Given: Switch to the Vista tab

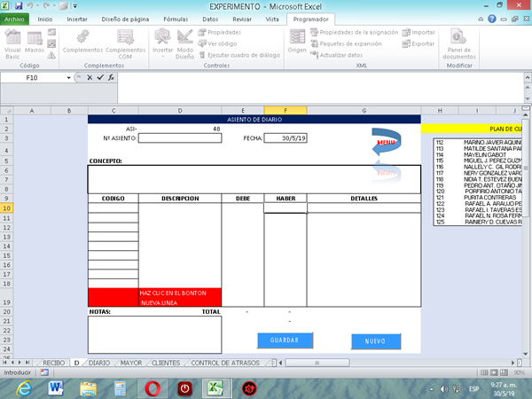Looking at the screenshot, I should point(272,20).
